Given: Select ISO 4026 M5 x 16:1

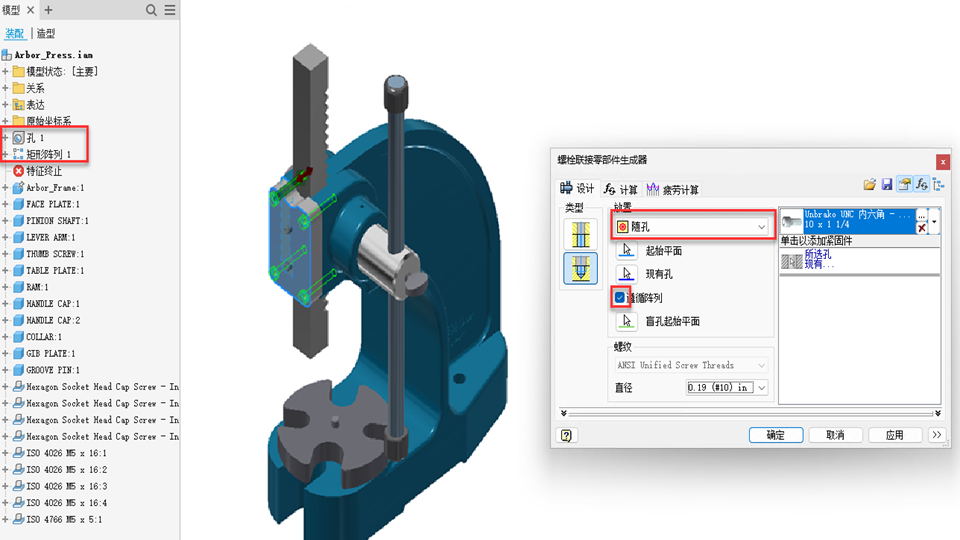Looking at the screenshot, I should [x=66, y=453].
